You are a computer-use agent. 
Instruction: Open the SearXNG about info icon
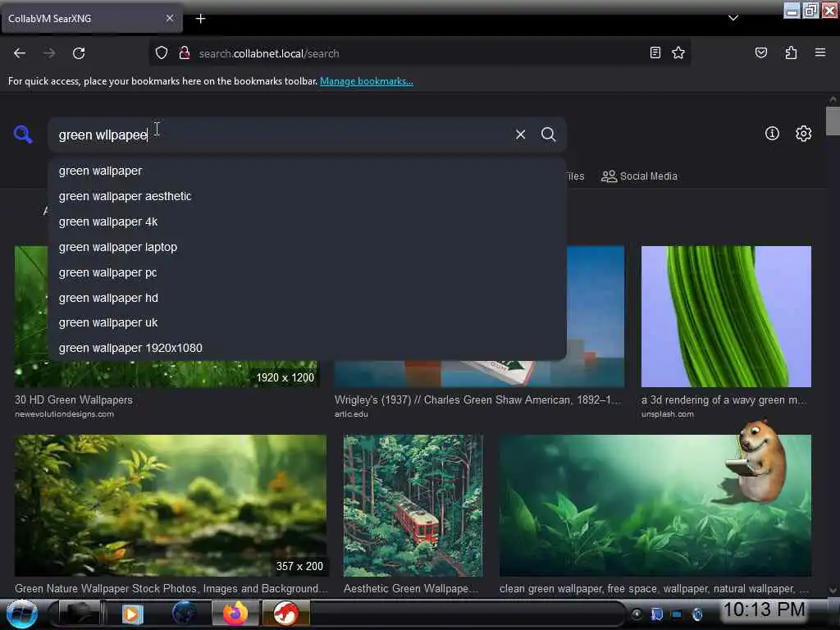[x=772, y=134]
